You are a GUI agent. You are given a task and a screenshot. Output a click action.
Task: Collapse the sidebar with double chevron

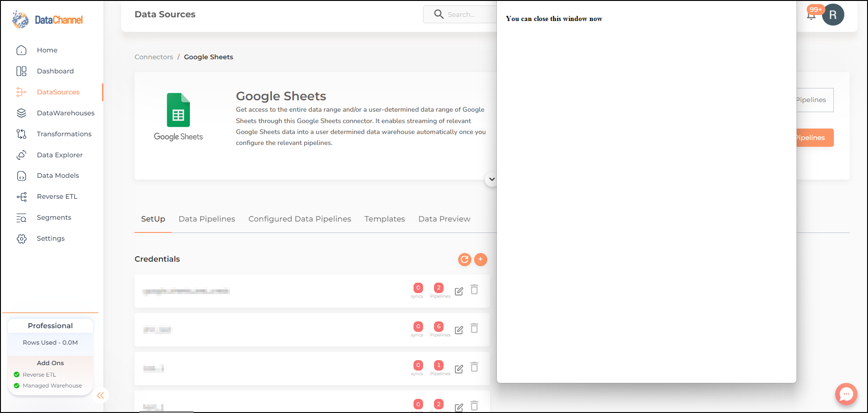coord(101,395)
